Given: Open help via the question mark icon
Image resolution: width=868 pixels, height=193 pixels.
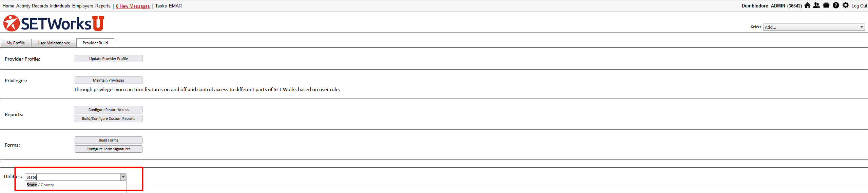Looking at the screenshot, I should pyautogui.click(x=836, y=5).
